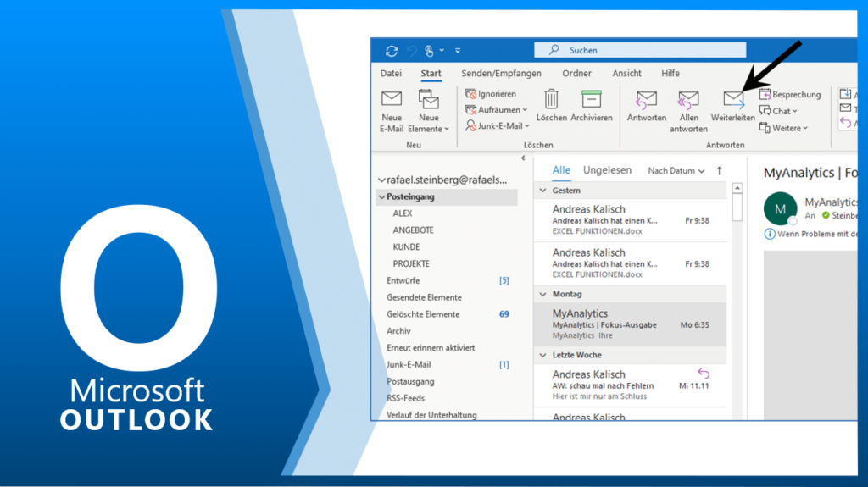Open the Junk-E-Mail dropdown

[497, 125]
